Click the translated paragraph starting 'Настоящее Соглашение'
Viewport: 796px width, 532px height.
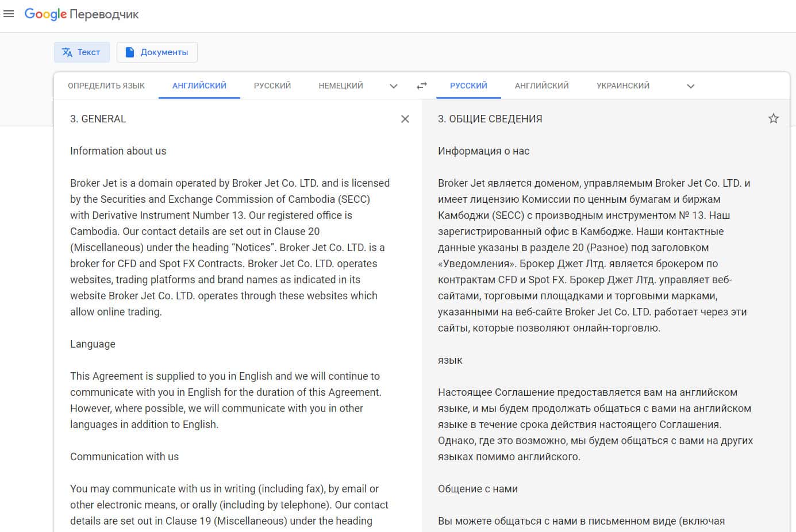pyautogui.click(x=595, y=425)
